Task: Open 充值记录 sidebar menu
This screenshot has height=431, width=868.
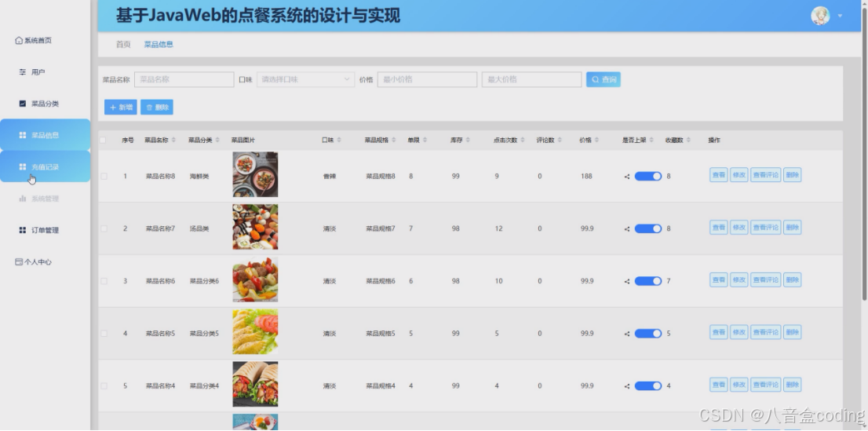Action: (45, 166)
